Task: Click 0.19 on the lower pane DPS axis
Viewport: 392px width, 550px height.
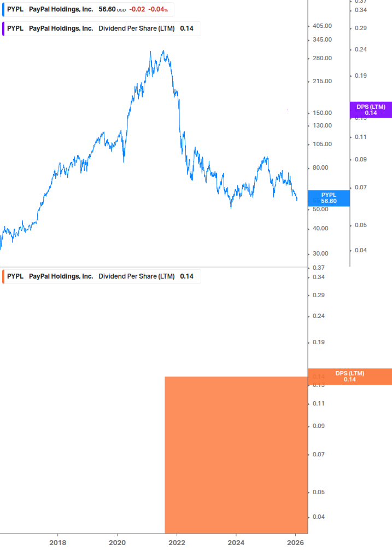Action: [319, 343]
